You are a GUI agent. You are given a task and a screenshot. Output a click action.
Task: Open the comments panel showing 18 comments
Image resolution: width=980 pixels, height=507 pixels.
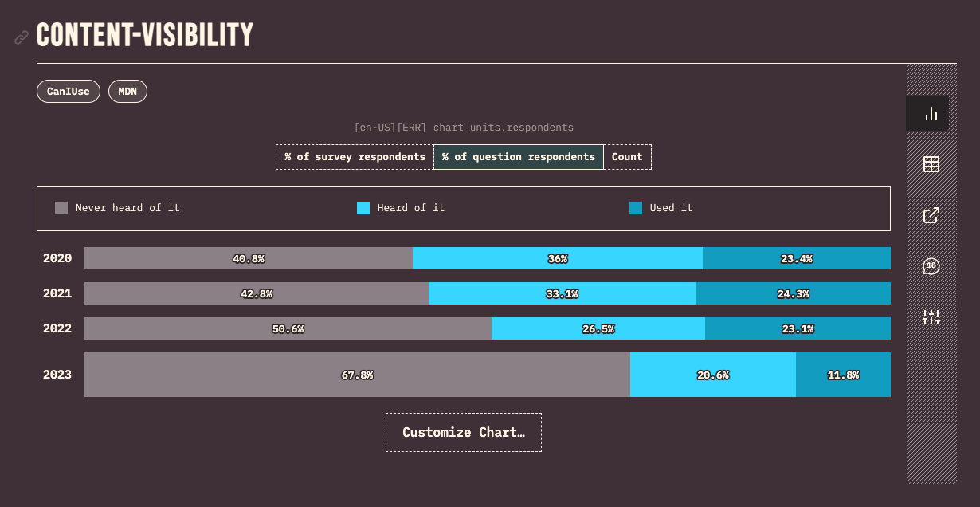coord(931,266)
